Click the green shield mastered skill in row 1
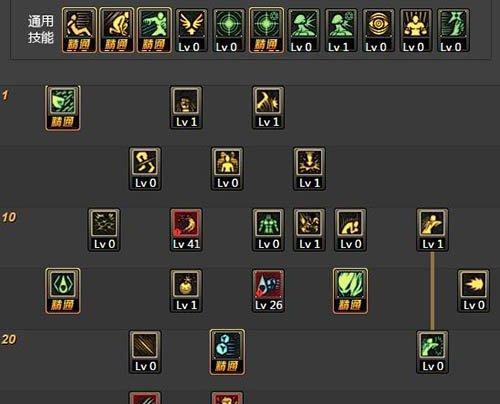The image size is (500, 404). [63, 108]
